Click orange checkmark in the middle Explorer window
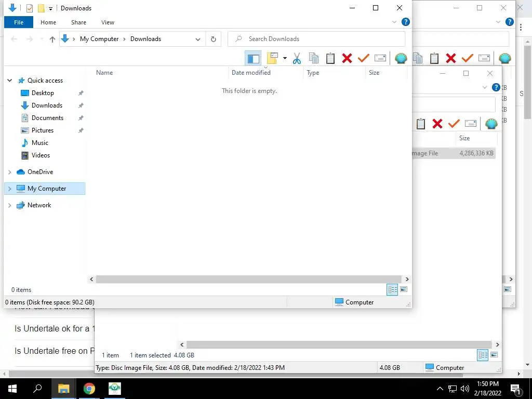 tap(467, 58)
